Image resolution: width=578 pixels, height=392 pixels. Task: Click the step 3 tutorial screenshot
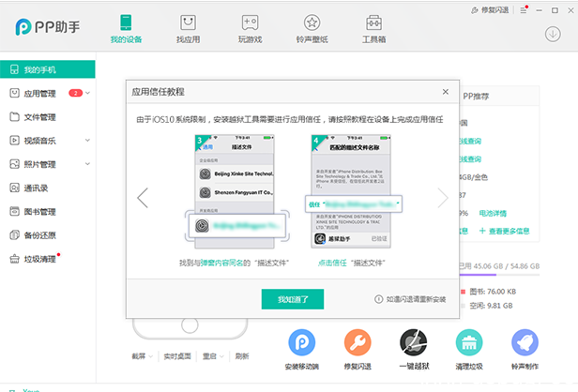[x=236, y=191]
